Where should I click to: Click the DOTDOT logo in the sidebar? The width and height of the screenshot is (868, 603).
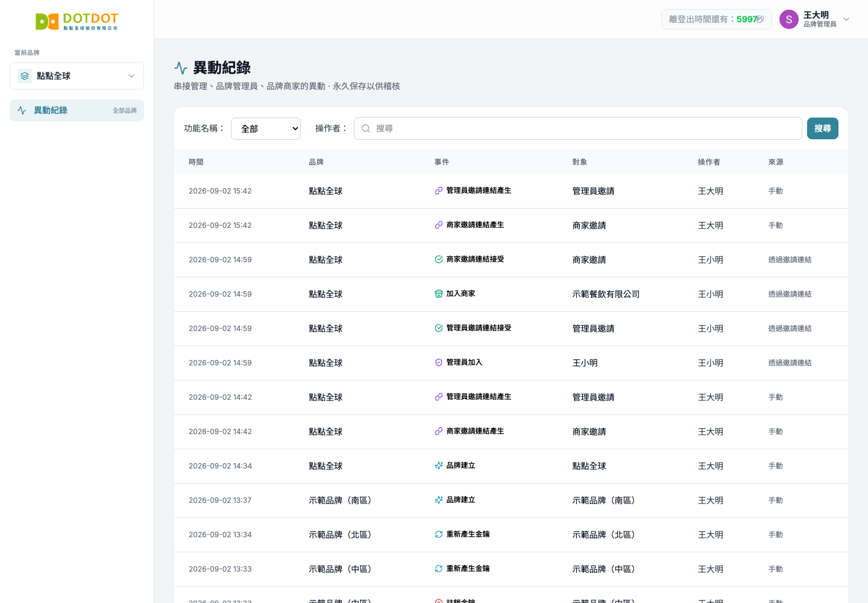click(x=77, y=22)
